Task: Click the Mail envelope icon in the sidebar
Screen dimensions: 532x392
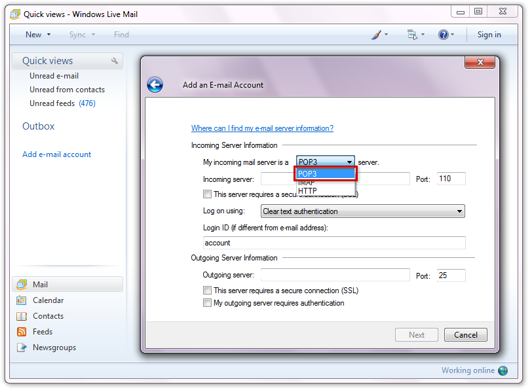Action: click(22, 285)
